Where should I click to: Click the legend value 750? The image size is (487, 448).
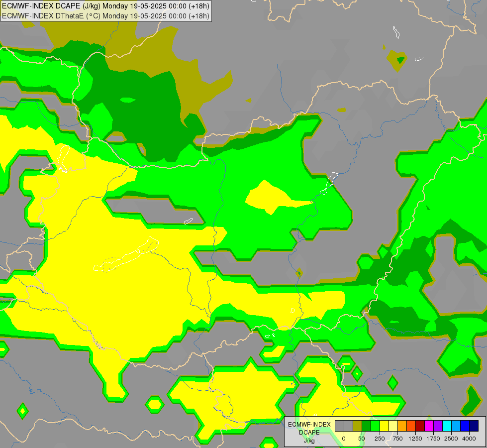click(x=397, y=439)
